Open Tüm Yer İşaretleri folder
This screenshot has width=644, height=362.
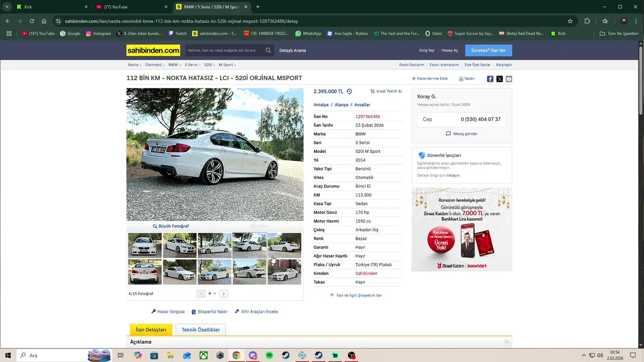[x=619, y=34]
